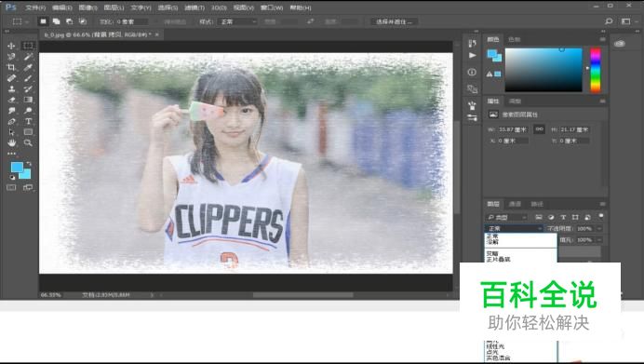644x364 pixels.
Task: Select the Zoom tool
Action: coord(28,142)
